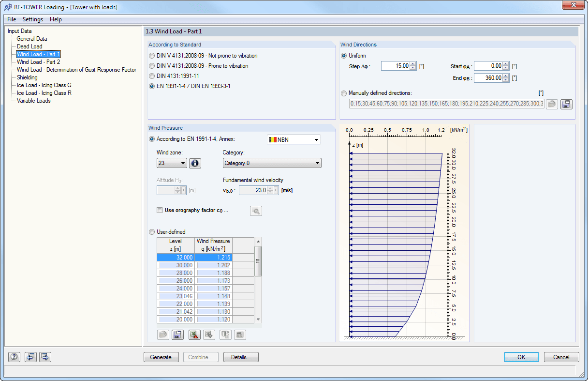Select User-defined wind pressure option
The height and width of the screenshot is (381, 588).
click(152, 232)
